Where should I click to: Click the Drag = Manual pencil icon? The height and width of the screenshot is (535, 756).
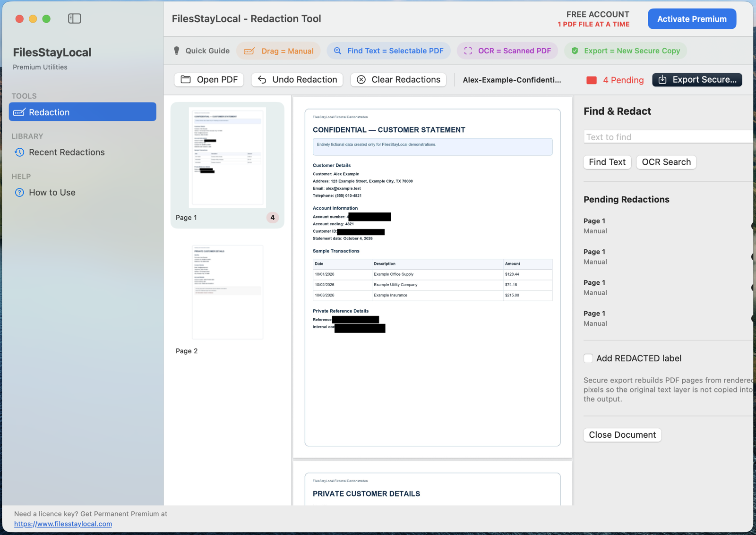coord(249,51)
